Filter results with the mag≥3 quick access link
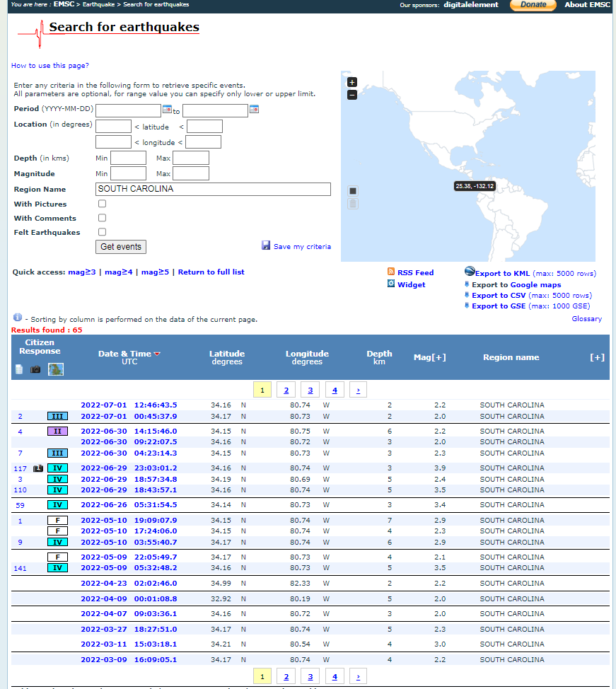 82,272
